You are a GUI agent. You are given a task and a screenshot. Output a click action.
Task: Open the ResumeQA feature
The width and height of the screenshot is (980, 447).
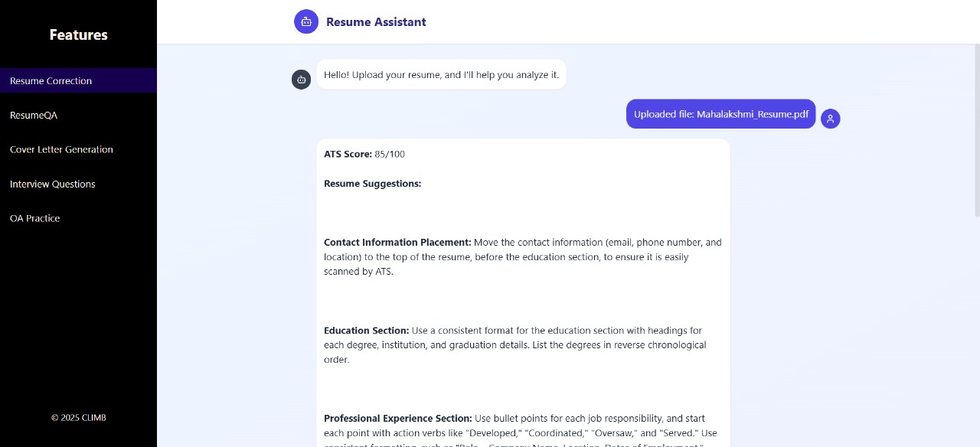34,116
